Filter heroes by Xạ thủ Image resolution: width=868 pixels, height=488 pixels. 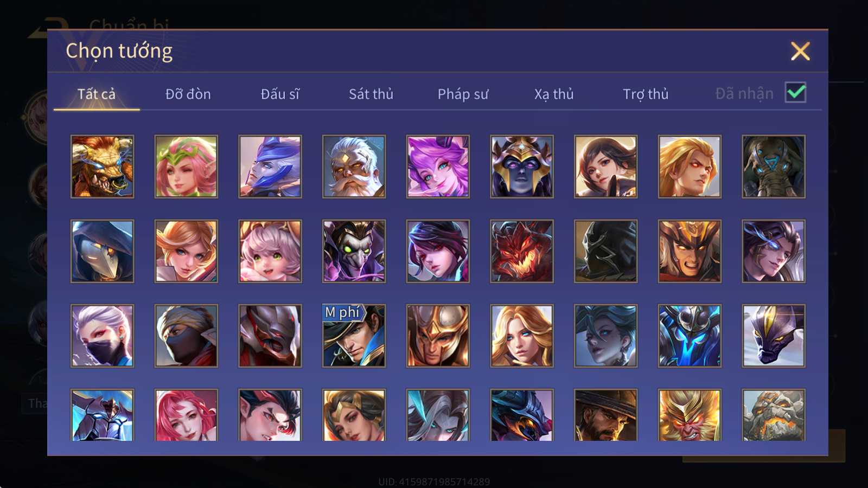pyautogui.click(x=554, y=94)
